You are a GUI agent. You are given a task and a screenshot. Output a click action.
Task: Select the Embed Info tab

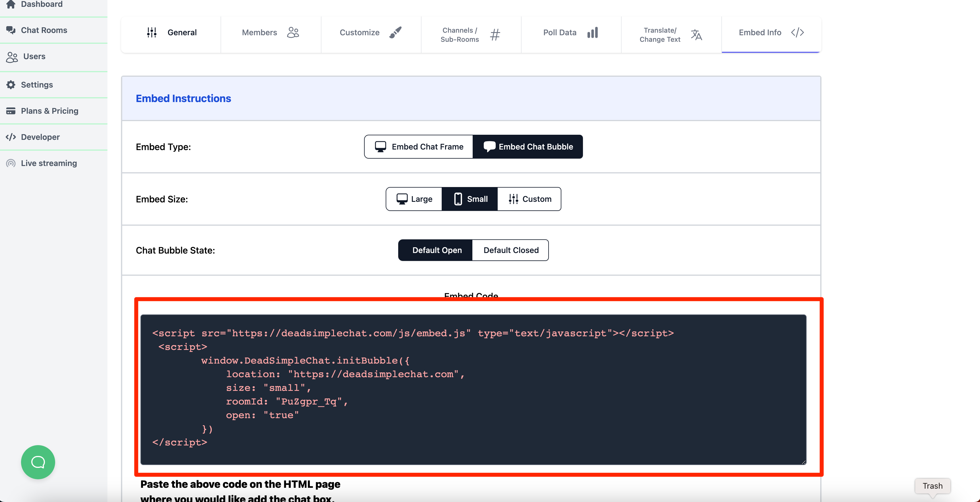coord(771,34)
